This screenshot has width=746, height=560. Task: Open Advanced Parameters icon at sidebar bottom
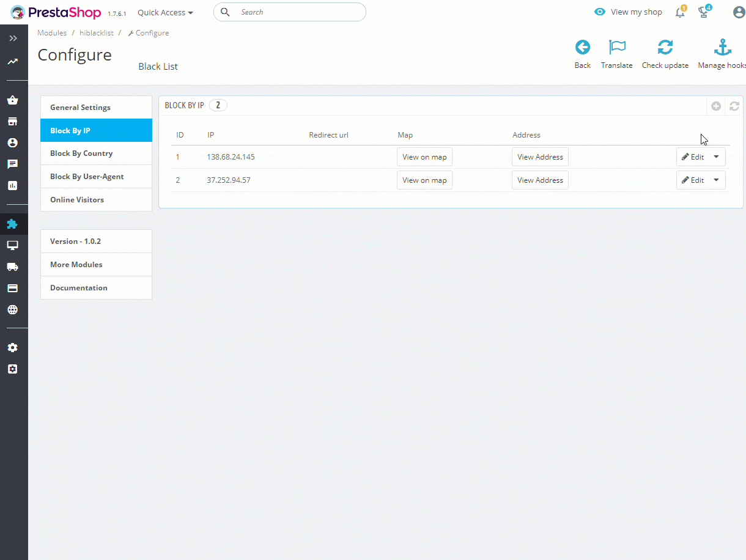13,369
